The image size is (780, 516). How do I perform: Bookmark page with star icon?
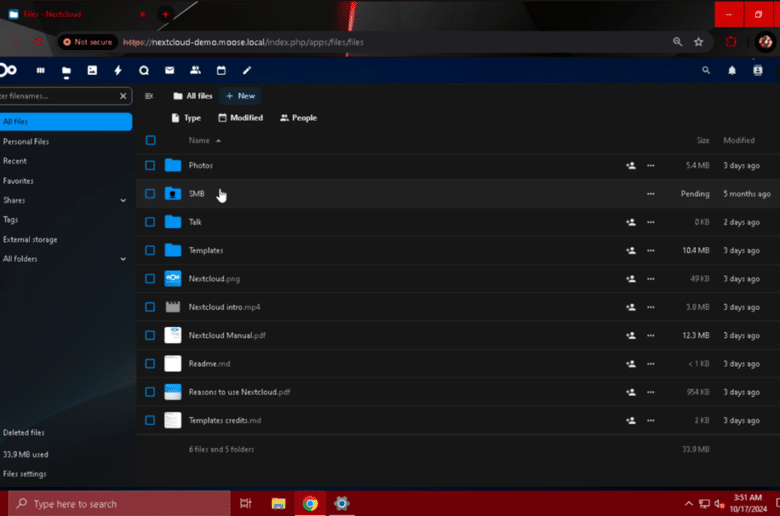pos(698,42)
